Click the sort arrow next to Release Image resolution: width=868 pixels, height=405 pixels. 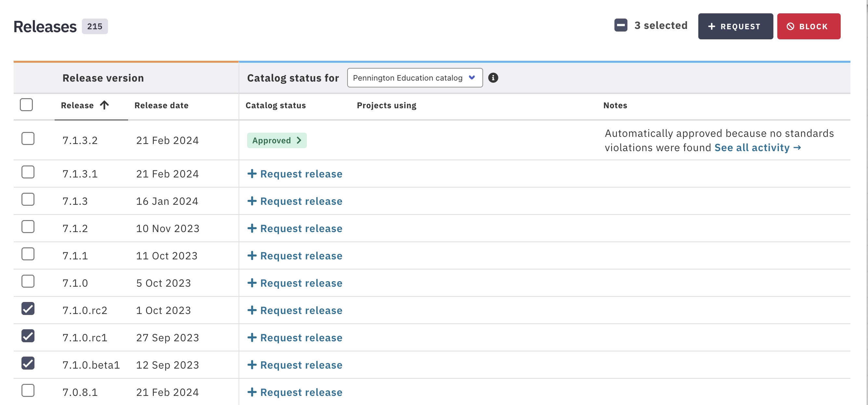click(104, 105)
